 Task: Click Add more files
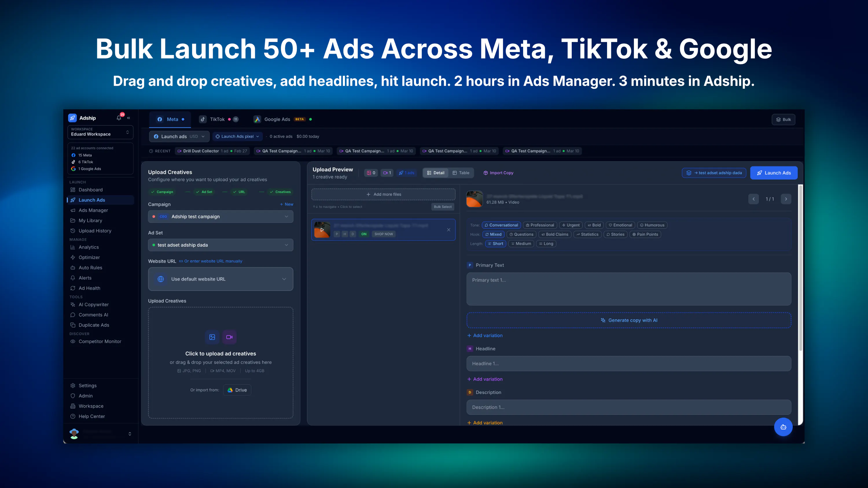click(x=383, y=194)
